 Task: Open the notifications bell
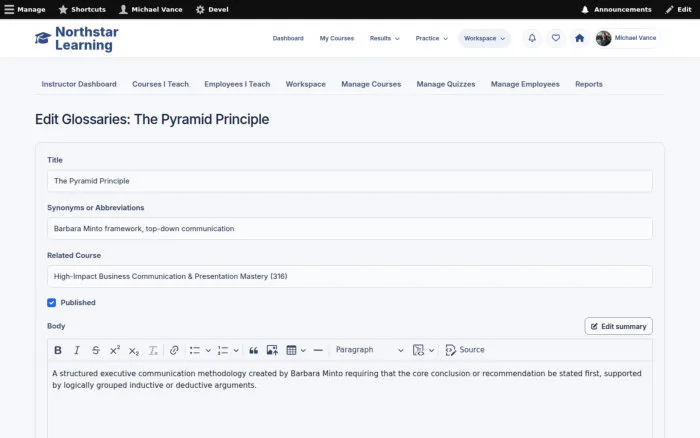[532, 38]
